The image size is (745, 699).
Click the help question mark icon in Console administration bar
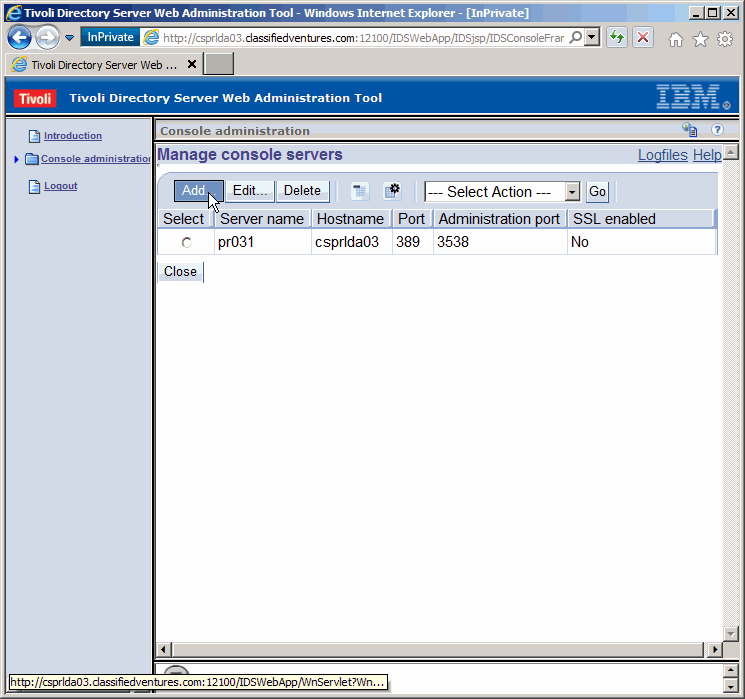tap(717, 130)
